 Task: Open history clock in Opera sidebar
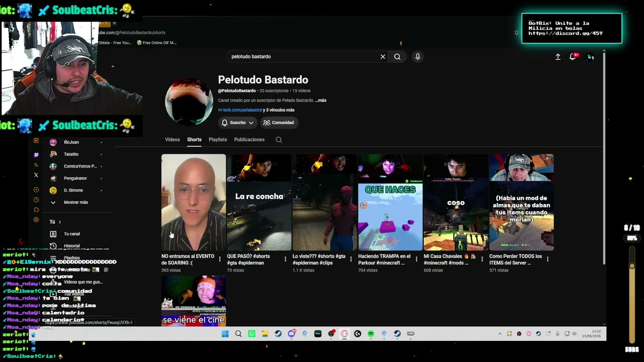[36, 200]
